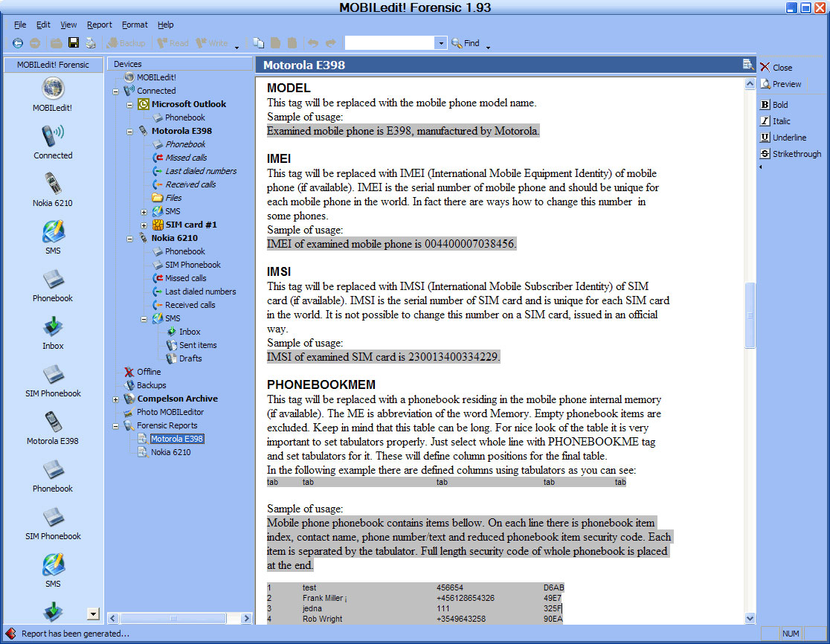
Task: Open the Motorola E398 device icon in sidebar
Action: tap(52, 424)
